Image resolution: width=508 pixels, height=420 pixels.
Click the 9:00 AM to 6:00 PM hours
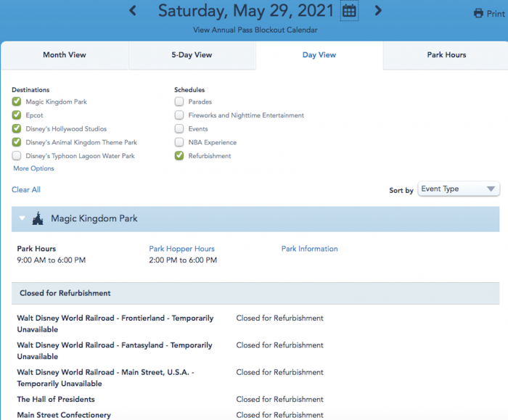click(x=52, y=260)
